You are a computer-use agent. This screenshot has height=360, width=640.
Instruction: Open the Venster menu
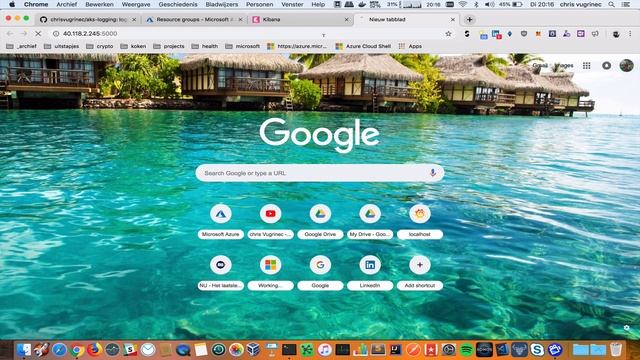292,4
